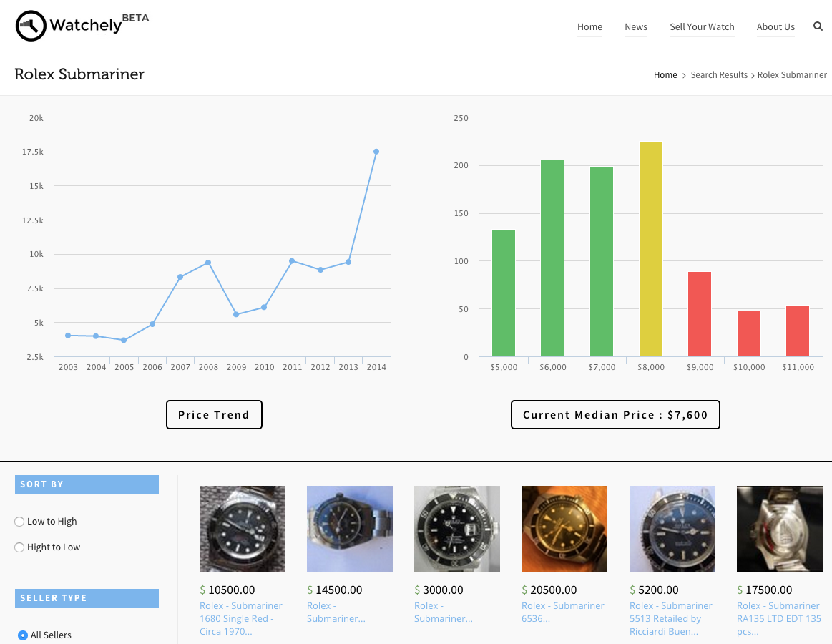
Task: Click the red $9,000 bar
Action: coord(700,314)
